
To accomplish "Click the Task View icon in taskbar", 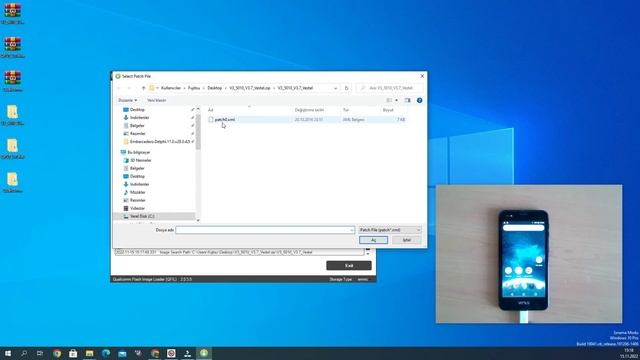I will 40,353.
